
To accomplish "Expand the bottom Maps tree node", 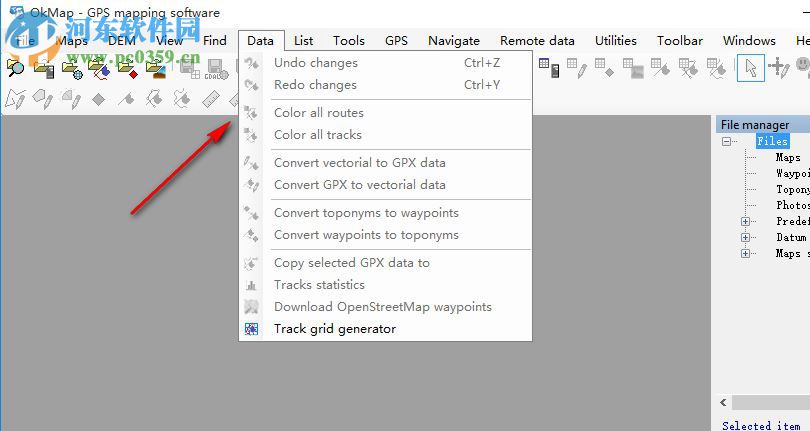I will tap(745, 253).
